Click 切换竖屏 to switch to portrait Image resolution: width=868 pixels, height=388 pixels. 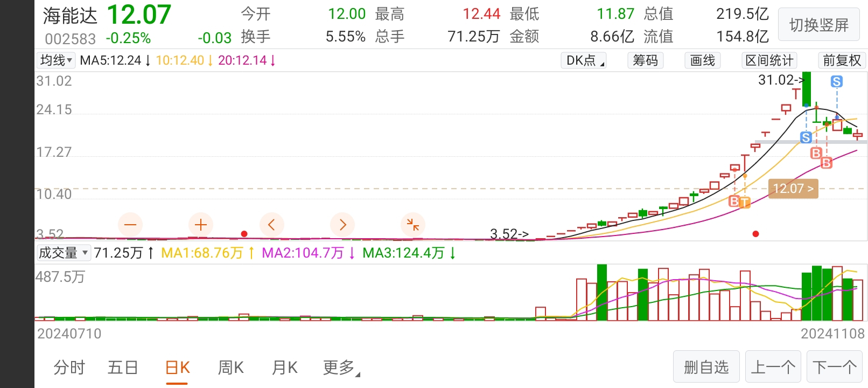point(819,25)
